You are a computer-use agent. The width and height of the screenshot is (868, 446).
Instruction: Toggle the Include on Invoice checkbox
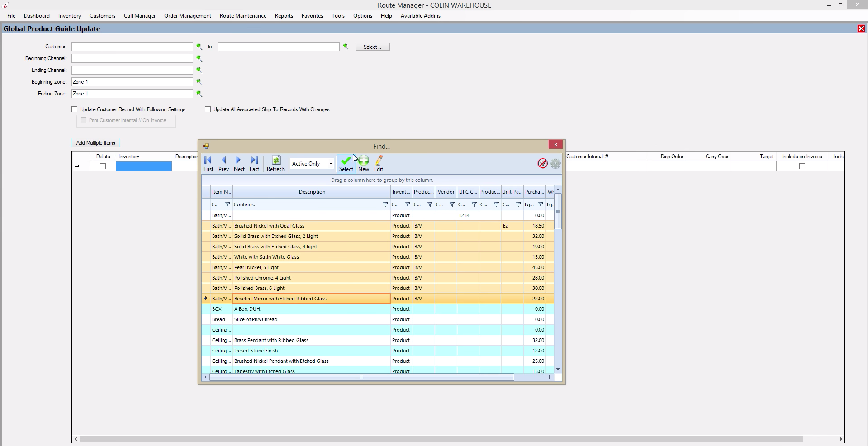802,166
